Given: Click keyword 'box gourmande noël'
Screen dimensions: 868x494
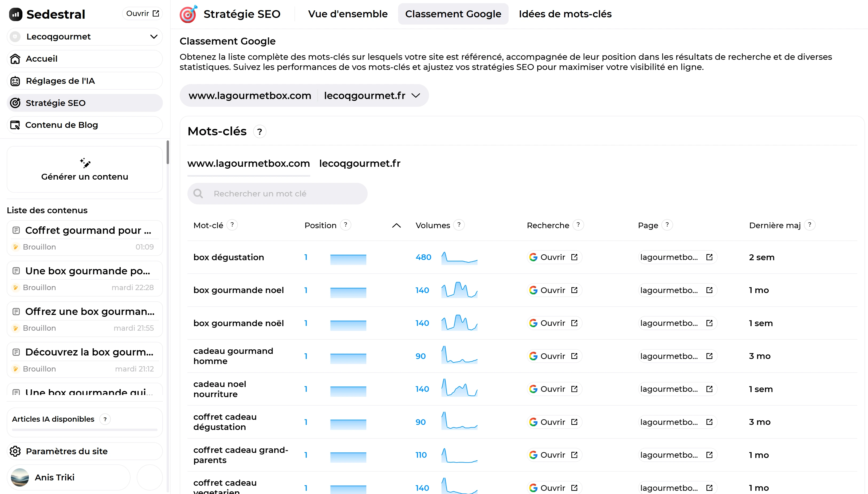Looking at the screenshot, I should [238, 323].
